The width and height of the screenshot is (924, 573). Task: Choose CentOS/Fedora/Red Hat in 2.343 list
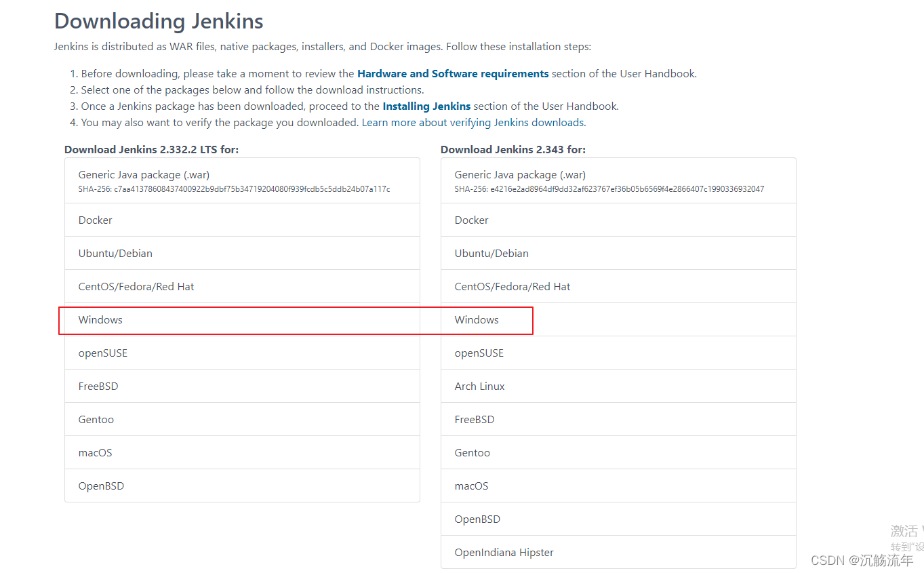tap(618, 287)
